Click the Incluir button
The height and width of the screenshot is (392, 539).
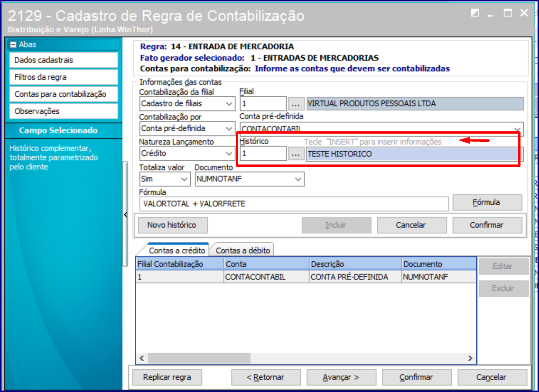pos(336,225)
